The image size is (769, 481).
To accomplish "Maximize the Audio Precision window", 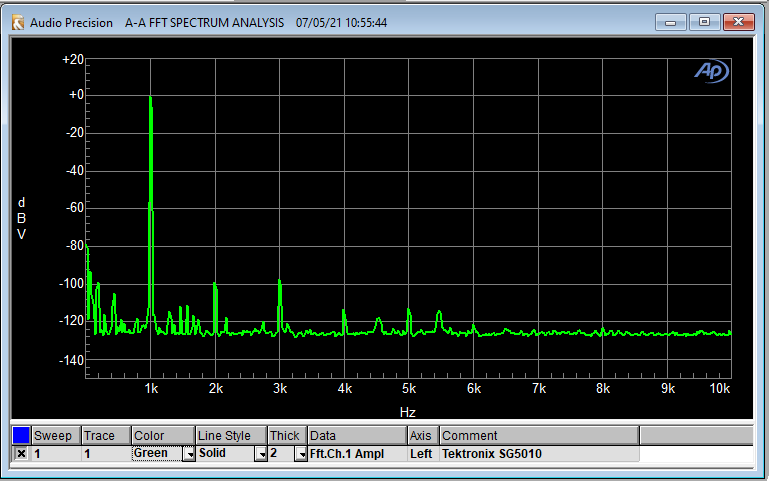I will [x=704, y=22].
